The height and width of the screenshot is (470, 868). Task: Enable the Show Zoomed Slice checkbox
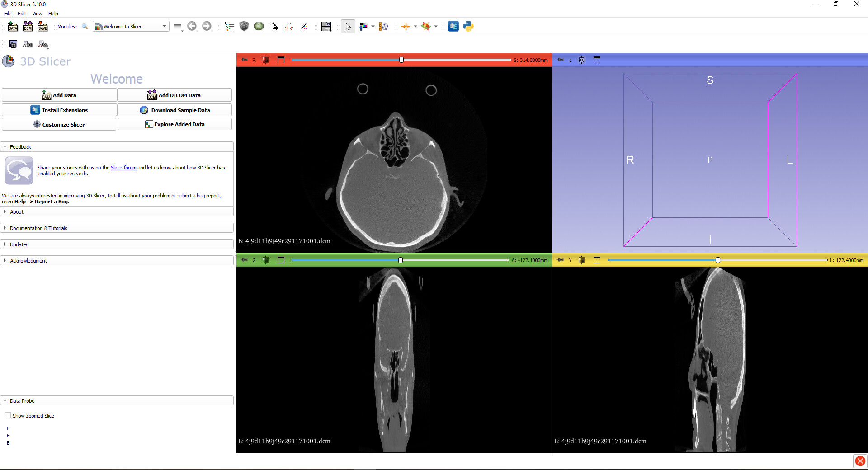[8, 415]
